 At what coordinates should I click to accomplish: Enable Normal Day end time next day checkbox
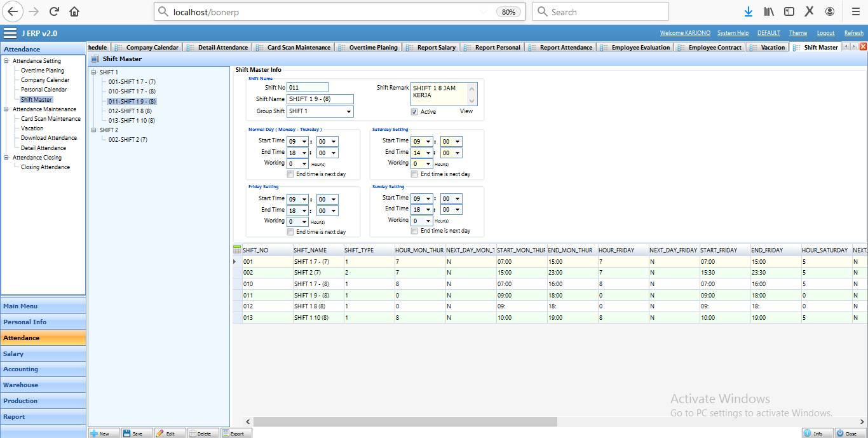[290, 174]
